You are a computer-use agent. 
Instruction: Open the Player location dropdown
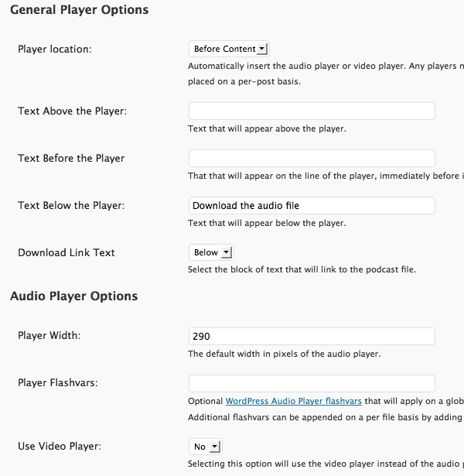[229, 49]
